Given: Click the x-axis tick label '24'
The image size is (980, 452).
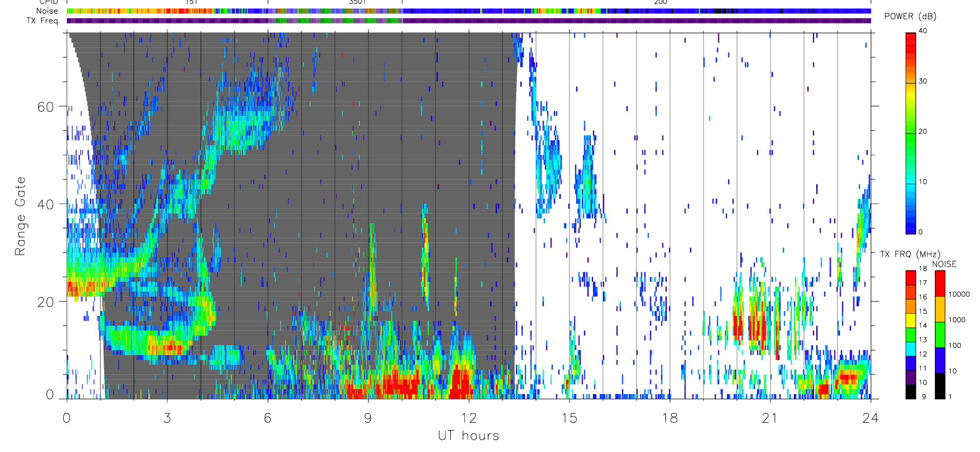Looking at the screenshot, I should [870, 418].
